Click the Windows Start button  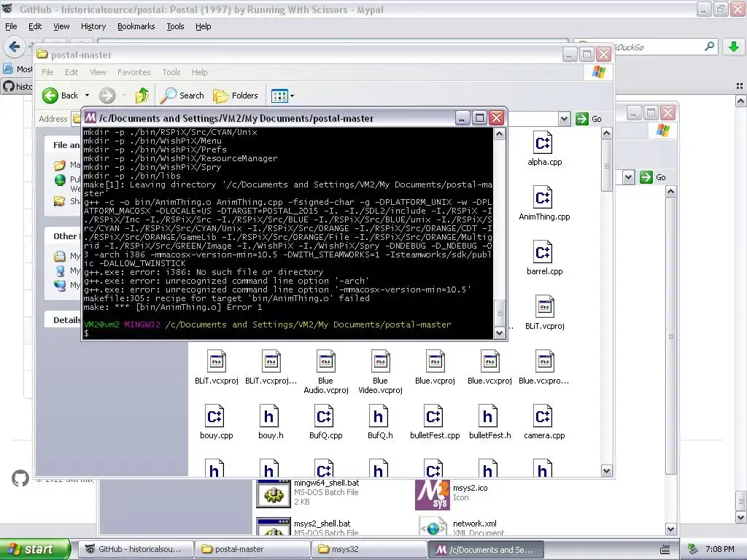pyautogui.click(x=34, y=550)
